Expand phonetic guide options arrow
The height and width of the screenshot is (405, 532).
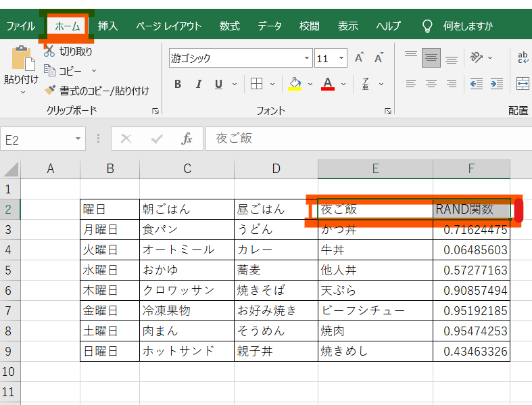pyautogui.click(x=381, y=84)
